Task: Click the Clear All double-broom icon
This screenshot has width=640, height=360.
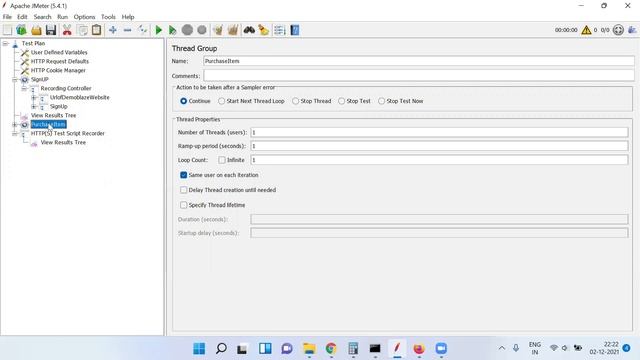Action: click(233, 30)
